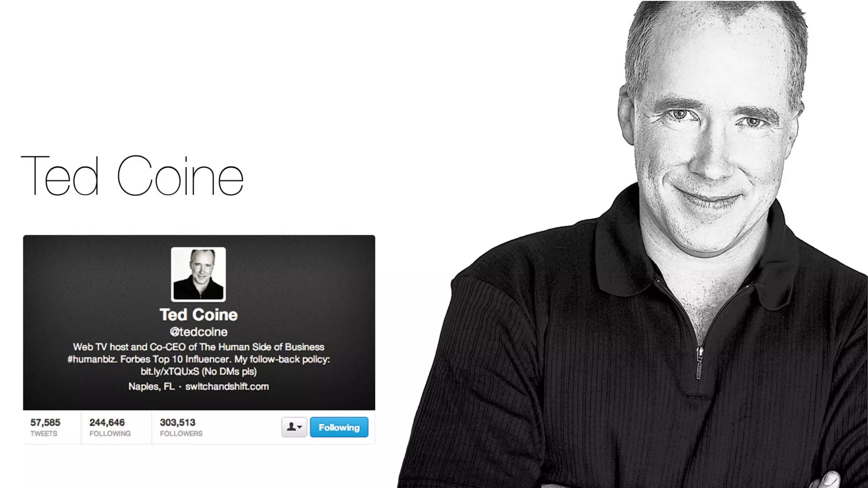Click the blue Following button
The height and width of the screenshot is (488, 868).
339,427
